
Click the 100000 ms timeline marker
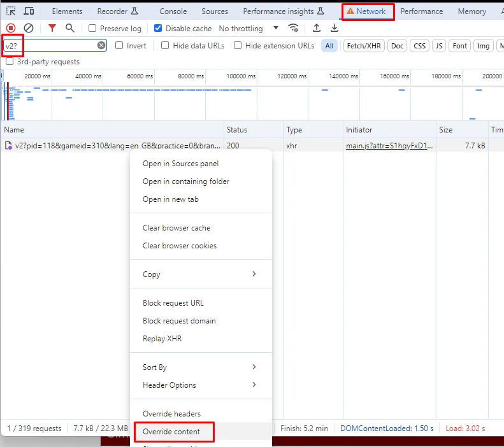tap(241, 76)
